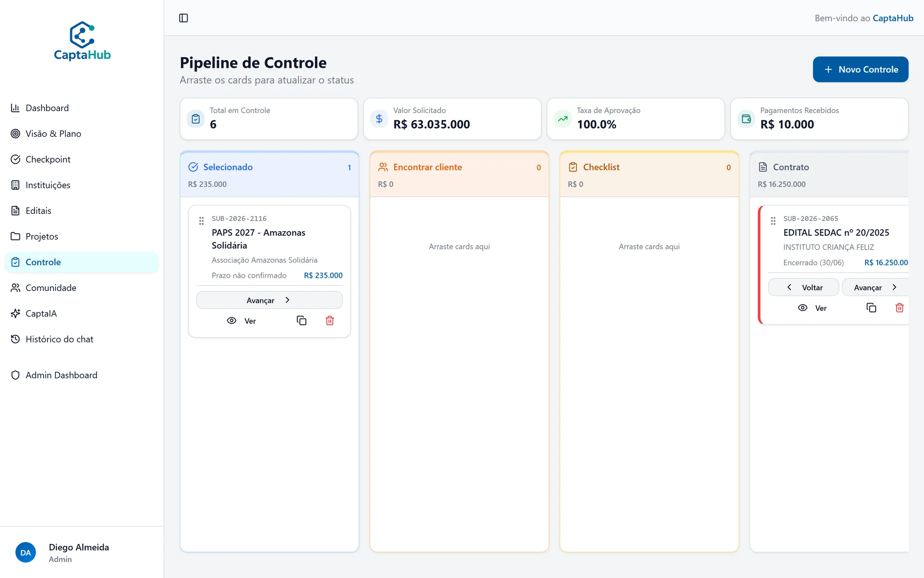Advance the PAPS 2027 card
924x578 pixels.
[269, 300]
